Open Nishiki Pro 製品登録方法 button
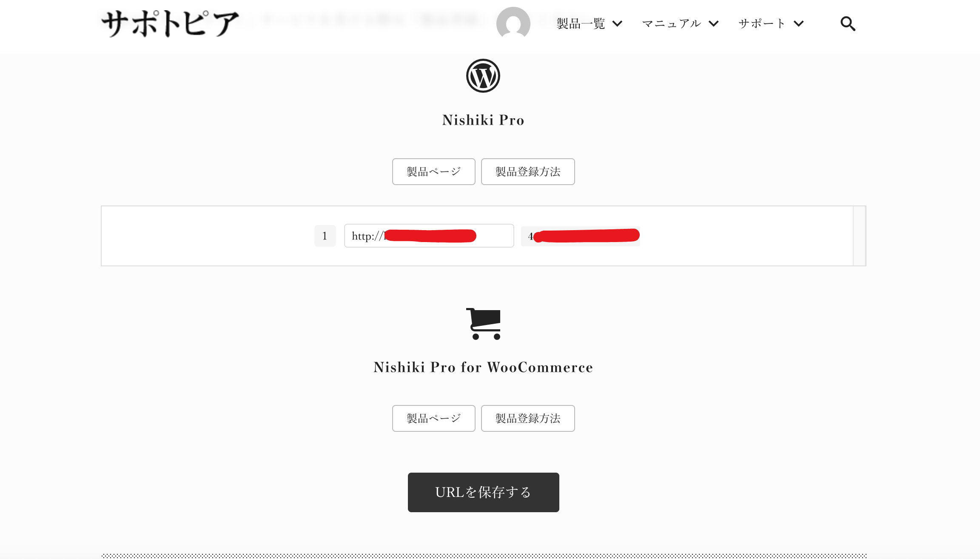980x559 pixels. pos(528,171)
